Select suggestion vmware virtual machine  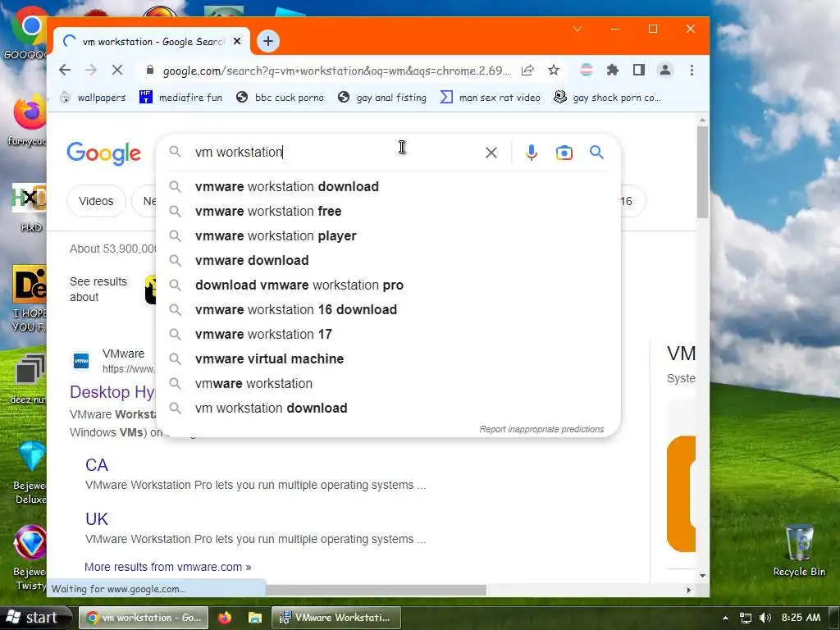(388, 359)
